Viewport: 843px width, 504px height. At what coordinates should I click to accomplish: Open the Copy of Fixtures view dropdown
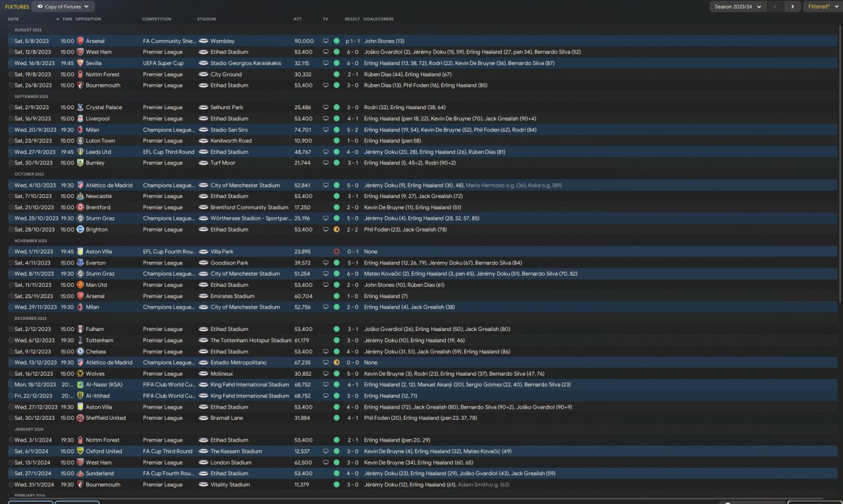(x=63, y=7)
